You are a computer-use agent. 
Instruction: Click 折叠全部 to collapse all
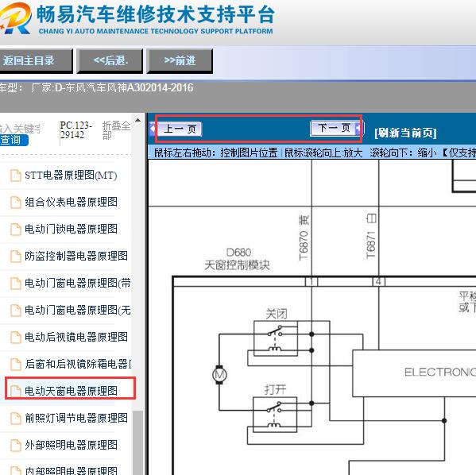pos(116,130)
